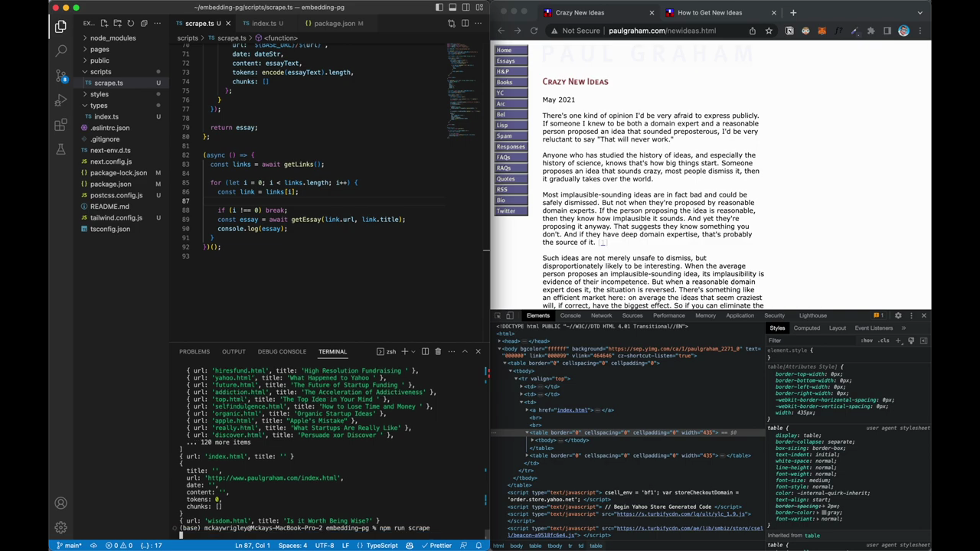This screenshot has width=980, height=551.
Task: Open Accounts icon in VS Code activity bar
Action: (x=60, y=503)
